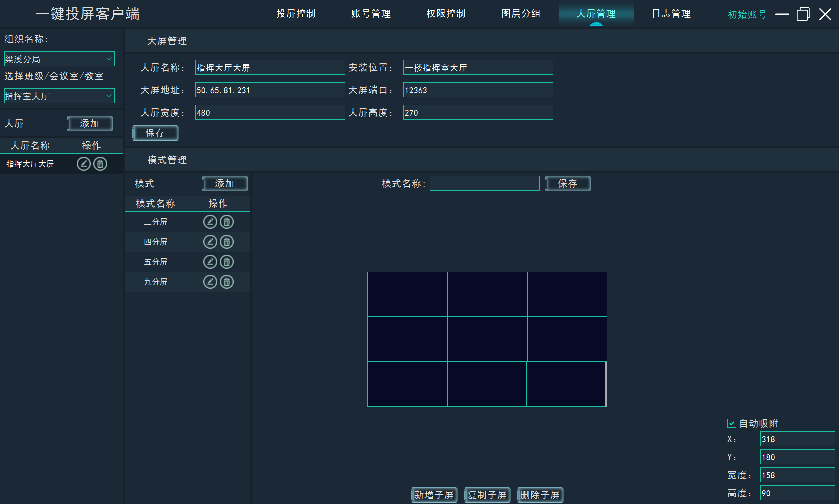Select the 二分屏 mode row
The image size is (839, 504).
tap(187, 222)
